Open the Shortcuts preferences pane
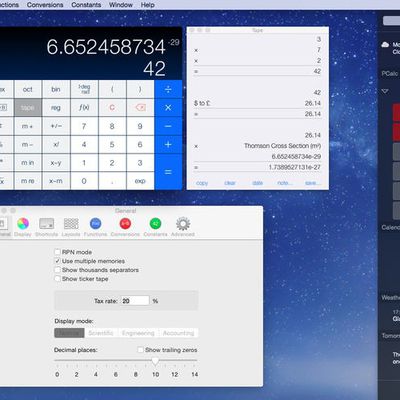 pos(46,227)
